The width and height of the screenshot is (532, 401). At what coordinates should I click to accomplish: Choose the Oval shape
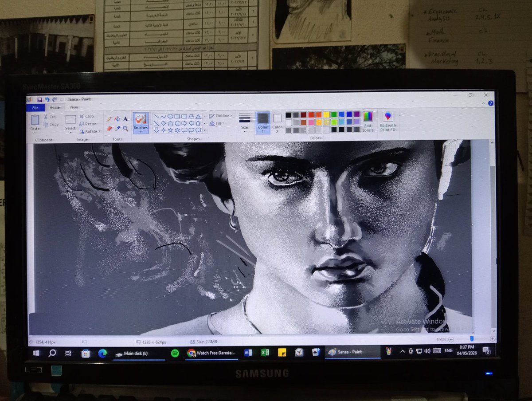170,116
